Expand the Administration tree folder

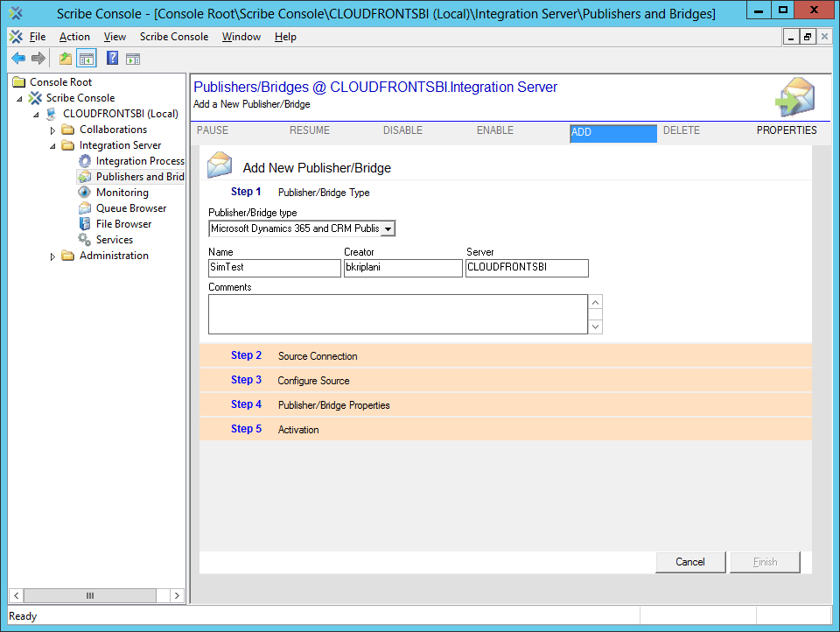pyautogui.click(x=52, y=256)
